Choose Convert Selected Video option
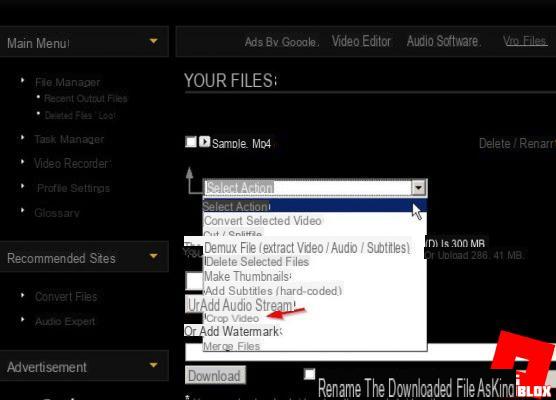This screenshot has width=556, height=400. tap(263, 221)
